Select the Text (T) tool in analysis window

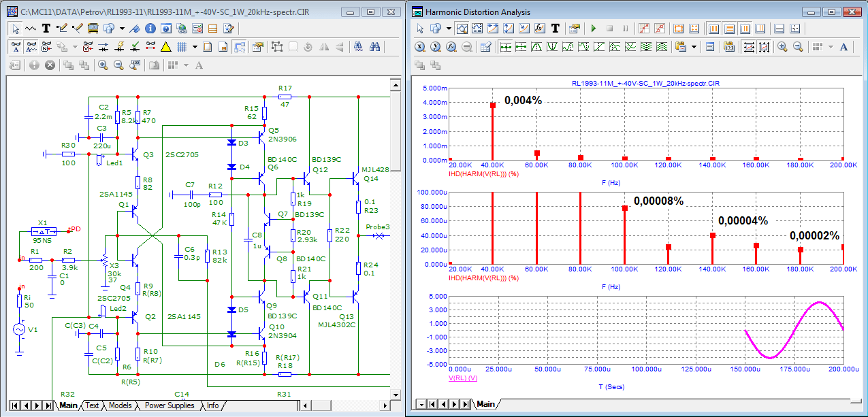click(x=555, y=29)
